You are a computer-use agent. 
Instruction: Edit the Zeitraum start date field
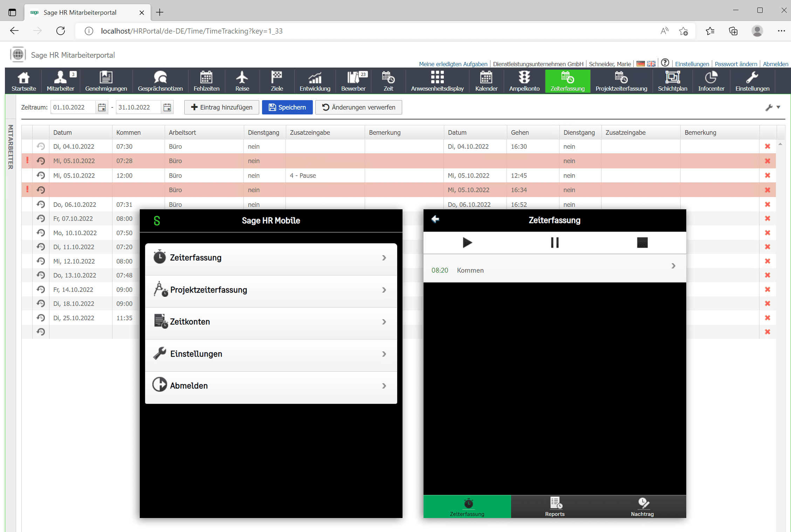tap(73, 107)
